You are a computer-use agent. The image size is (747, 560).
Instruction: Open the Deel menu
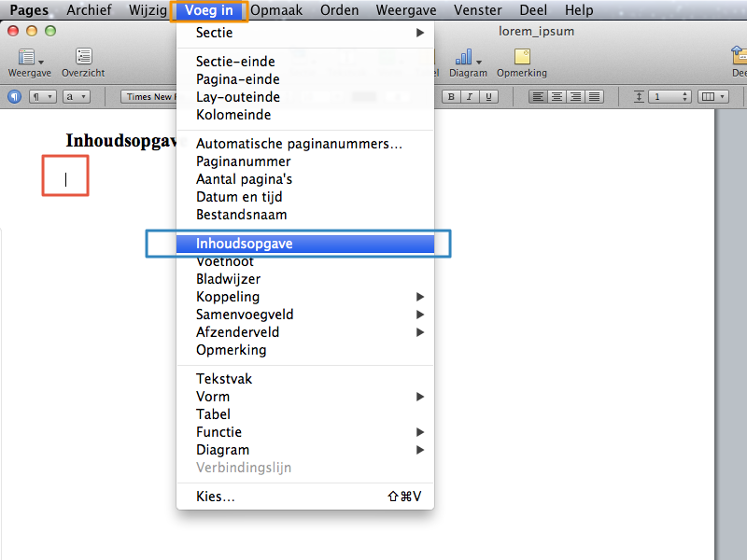533,10
